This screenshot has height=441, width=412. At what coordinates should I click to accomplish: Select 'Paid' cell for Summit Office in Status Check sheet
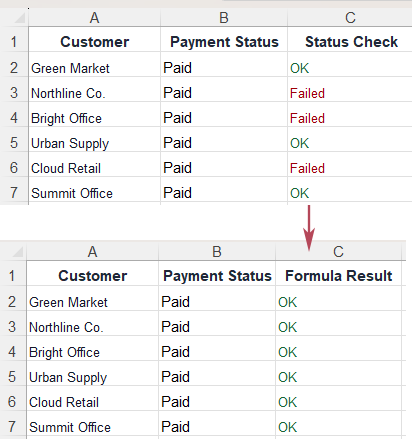tap(224, 189)
